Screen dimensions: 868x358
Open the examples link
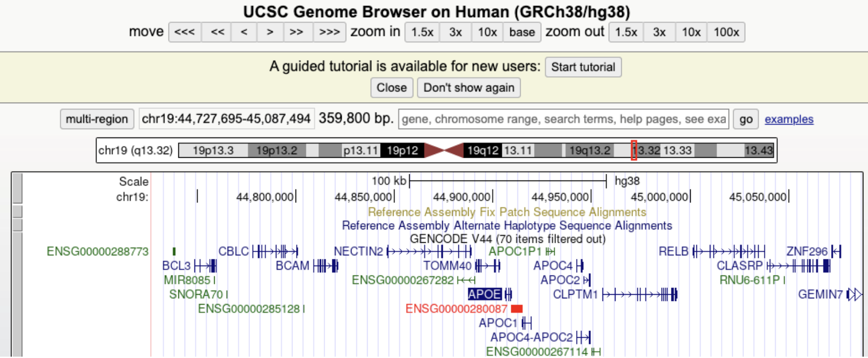pos(789,119)
